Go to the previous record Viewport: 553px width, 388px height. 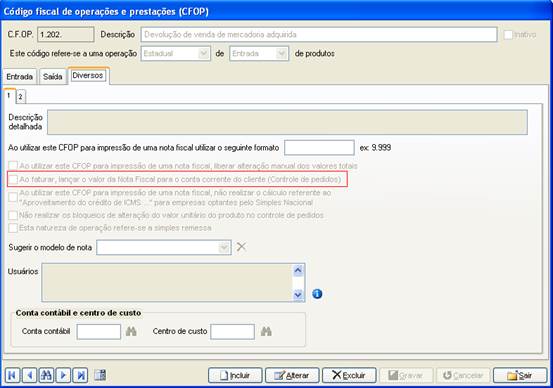(30, 375)
